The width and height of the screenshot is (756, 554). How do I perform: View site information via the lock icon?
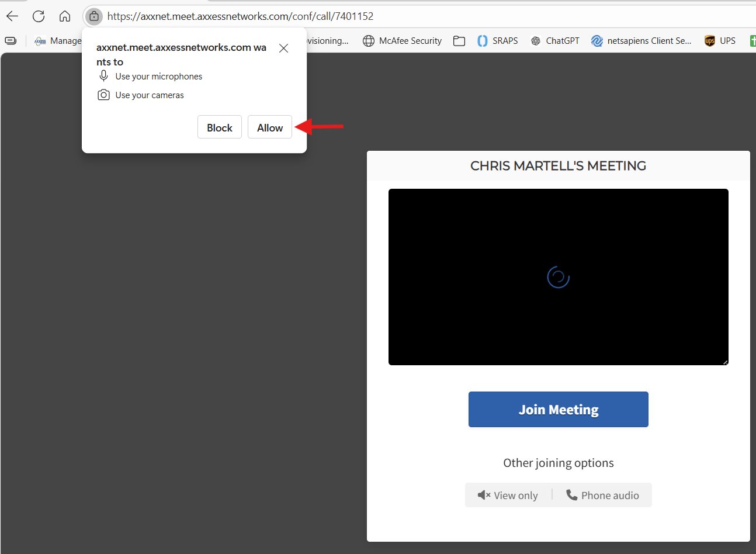click(94, 16)
